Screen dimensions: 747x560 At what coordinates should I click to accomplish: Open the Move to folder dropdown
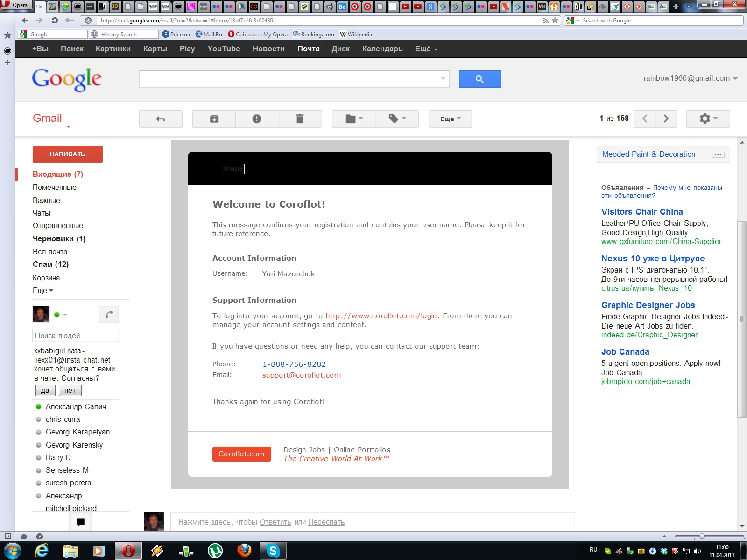353,119
